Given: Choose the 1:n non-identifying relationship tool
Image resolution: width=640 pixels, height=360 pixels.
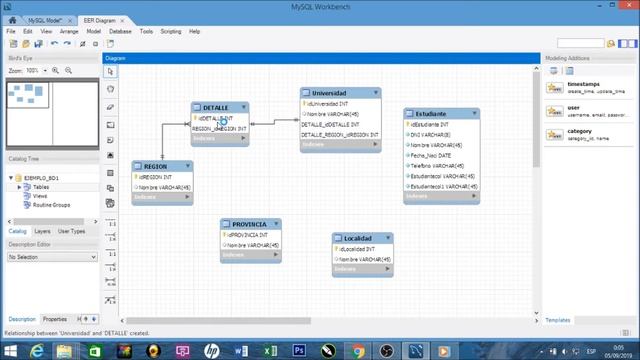Looking at the screenshot, I should pos(110,237).
